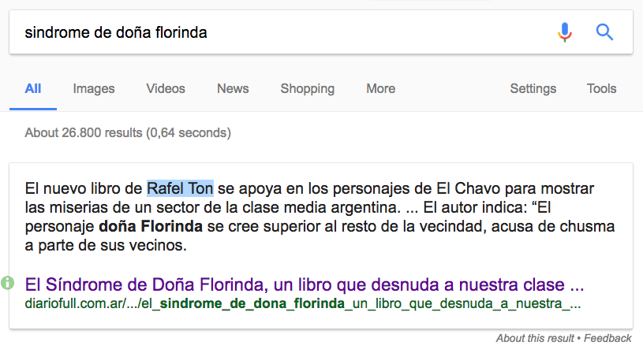Screen dimensions: 643x364
Task: Go to the News tab
Action: click(233, 88)
